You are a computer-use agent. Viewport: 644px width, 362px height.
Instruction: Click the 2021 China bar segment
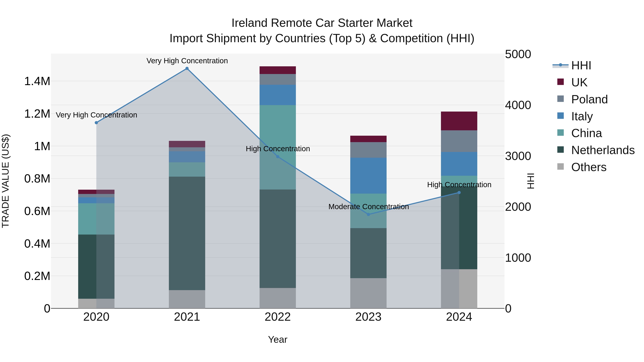coord(187,170)
